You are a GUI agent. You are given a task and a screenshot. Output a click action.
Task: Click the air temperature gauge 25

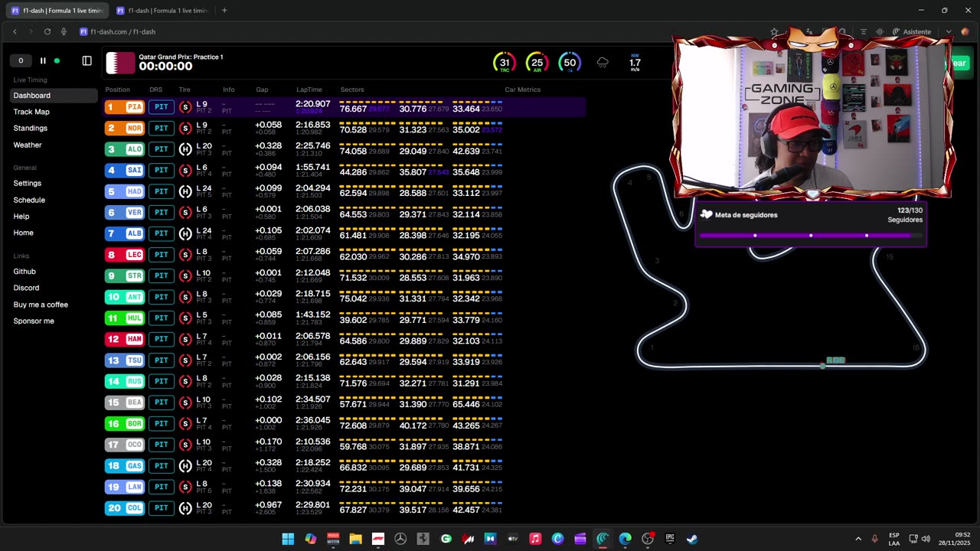537,63
